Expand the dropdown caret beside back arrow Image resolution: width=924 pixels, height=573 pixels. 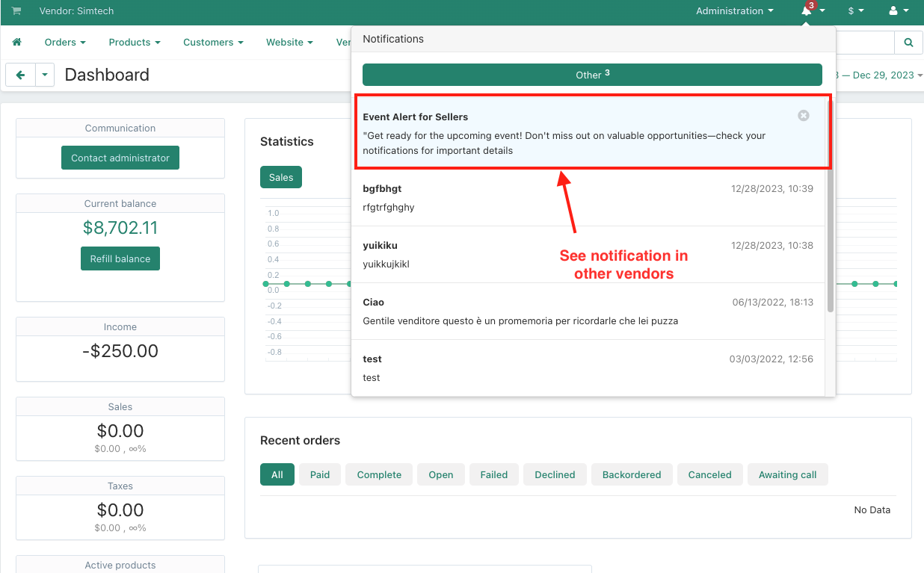pos(45,75)
